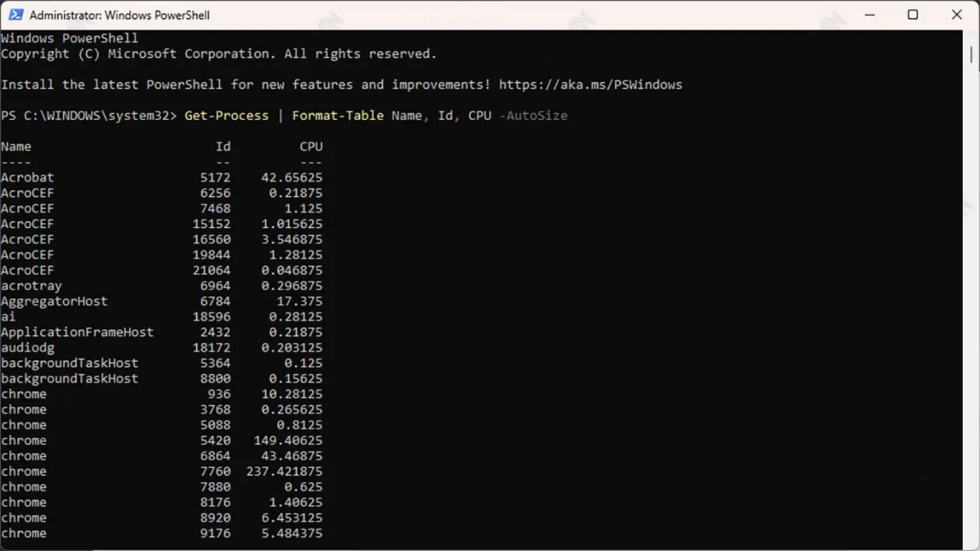
Task: Select the AggregatorHost process name
Action: click(x=54, y=301)
